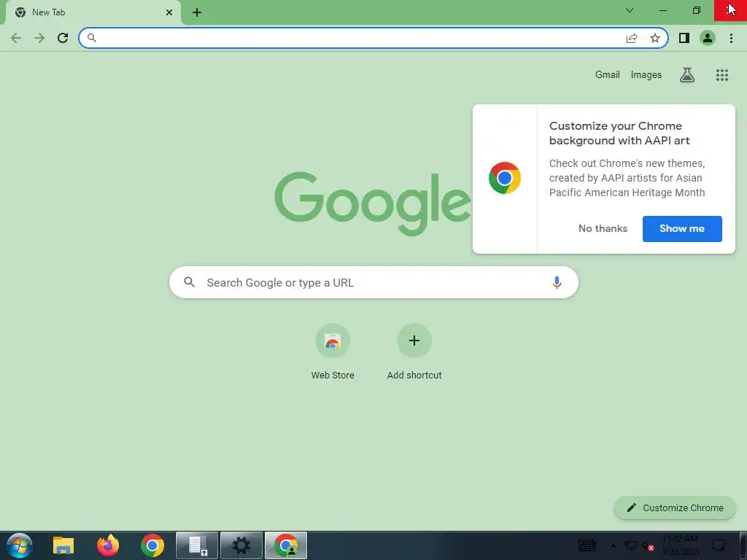
Task: Click the taskbar clock and date
Action: pos(681,545)
